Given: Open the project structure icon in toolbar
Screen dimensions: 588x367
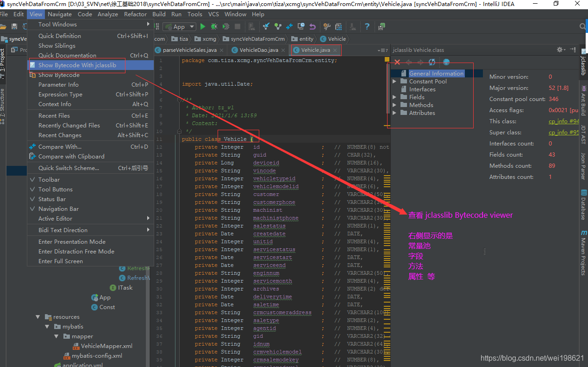Looking at the screenshot, I should (x=338, y=26).
